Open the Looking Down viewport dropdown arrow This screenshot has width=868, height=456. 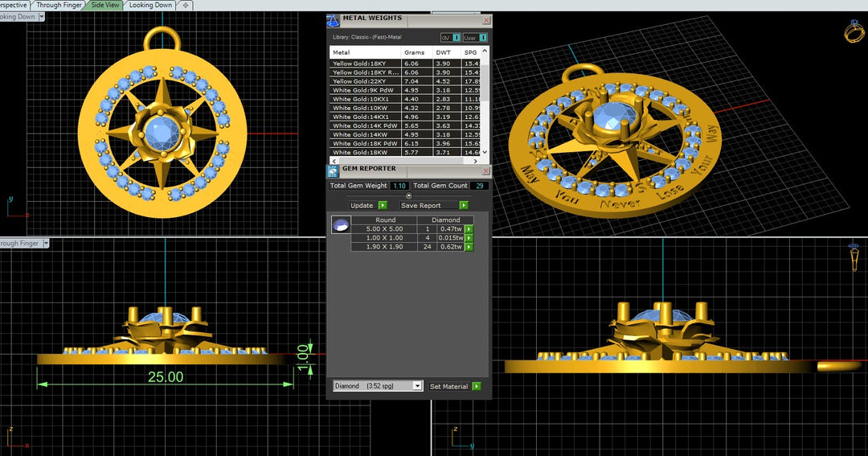(42, 17)
